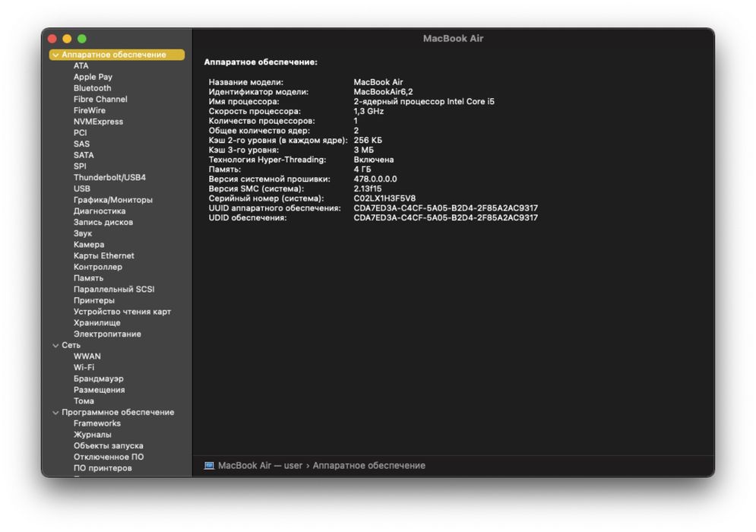Click the UDID обеспечения value
The width and height of the screenshot is (756, 532).
(x=445, y=217)
